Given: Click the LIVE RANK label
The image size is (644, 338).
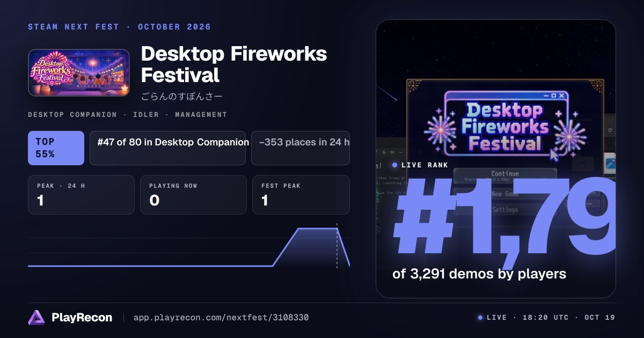Looking at the screenshot, I should pos(424,165).
